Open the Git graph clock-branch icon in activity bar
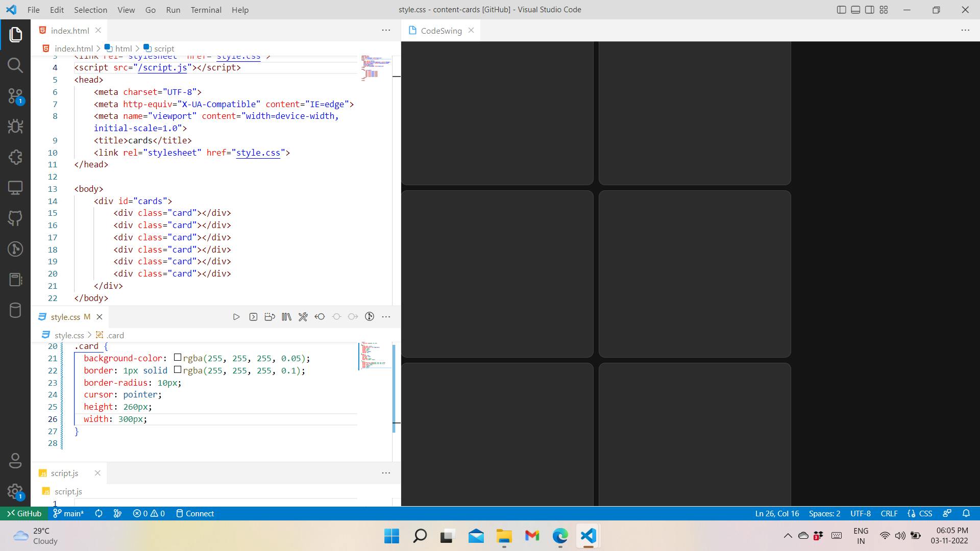The width and height of the screenshot is (980, 551). point(15,249)
